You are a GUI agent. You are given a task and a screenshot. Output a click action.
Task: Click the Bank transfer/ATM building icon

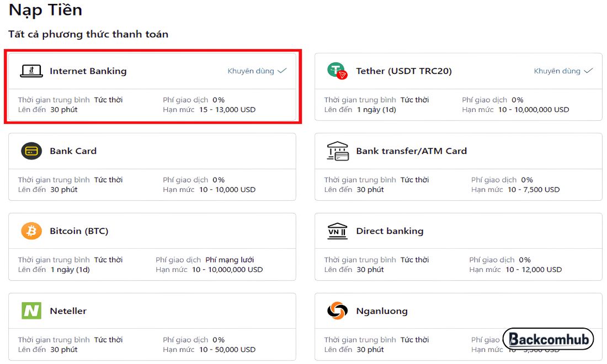(x=338, y=151)
